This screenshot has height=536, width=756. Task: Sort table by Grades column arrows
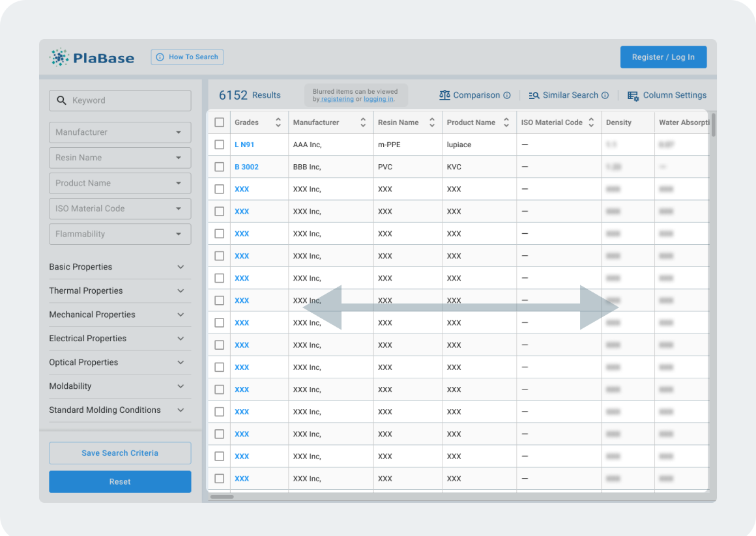point(278,122)
